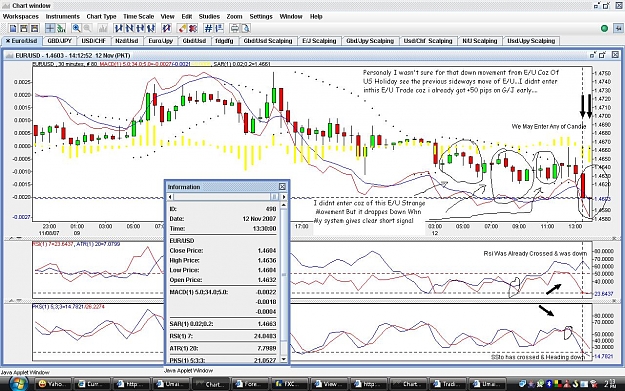
Task: Open the Chart Type menu
Action: (x=101, y=16)
